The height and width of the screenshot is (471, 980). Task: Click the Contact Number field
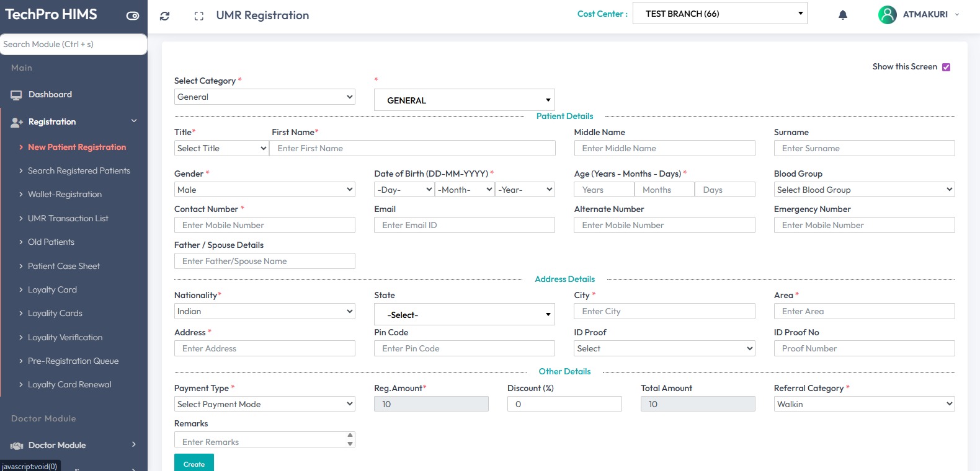tap(265, 225)
